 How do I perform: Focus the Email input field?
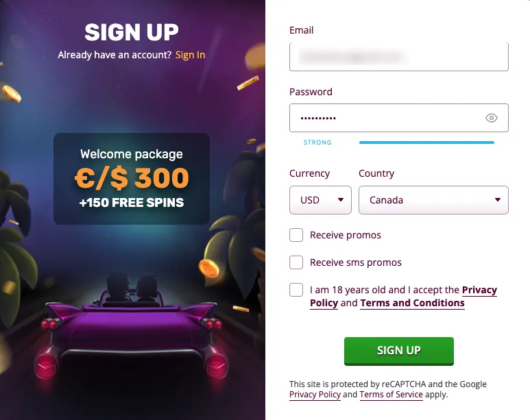tap(398, 57)
